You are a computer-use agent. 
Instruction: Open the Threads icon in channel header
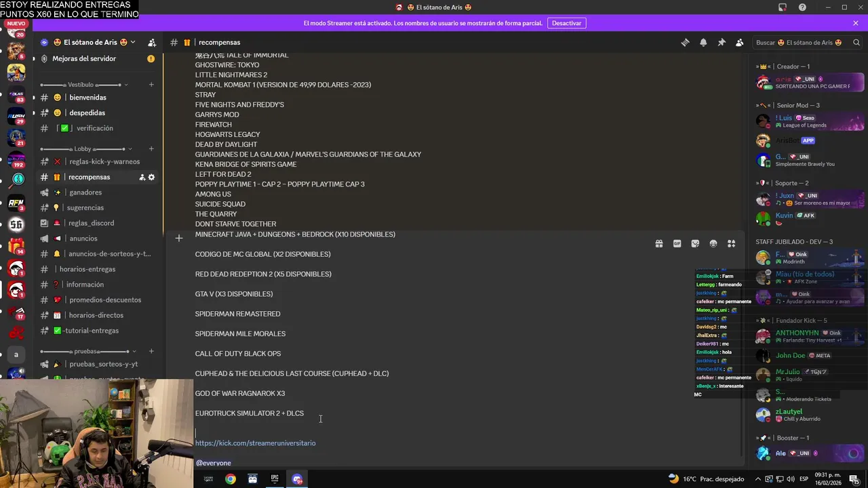685,42
